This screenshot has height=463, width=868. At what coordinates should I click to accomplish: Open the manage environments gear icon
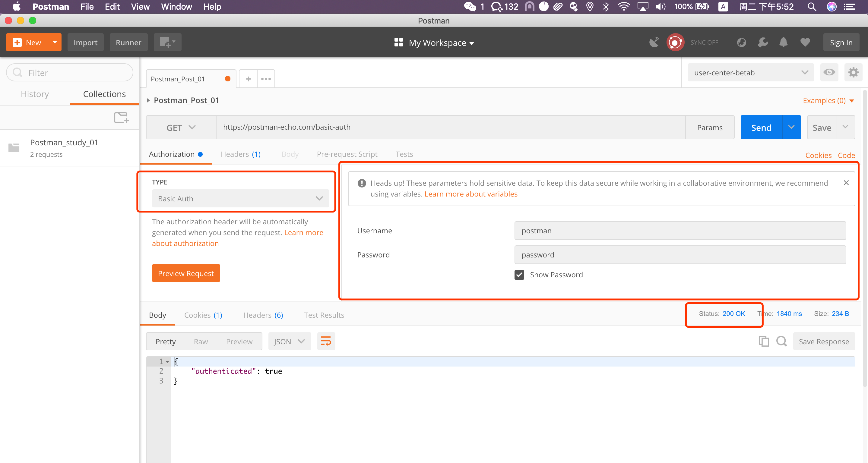click(853, 72)
